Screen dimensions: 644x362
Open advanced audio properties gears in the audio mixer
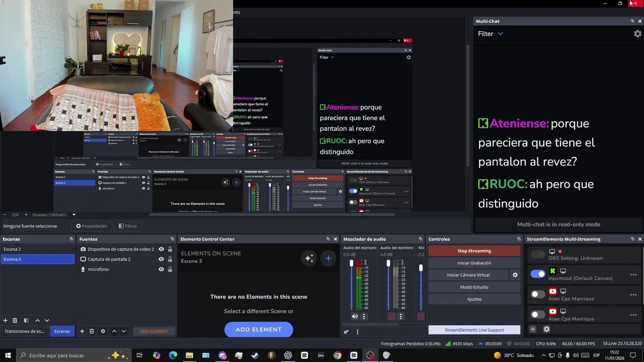click(346, 332)
